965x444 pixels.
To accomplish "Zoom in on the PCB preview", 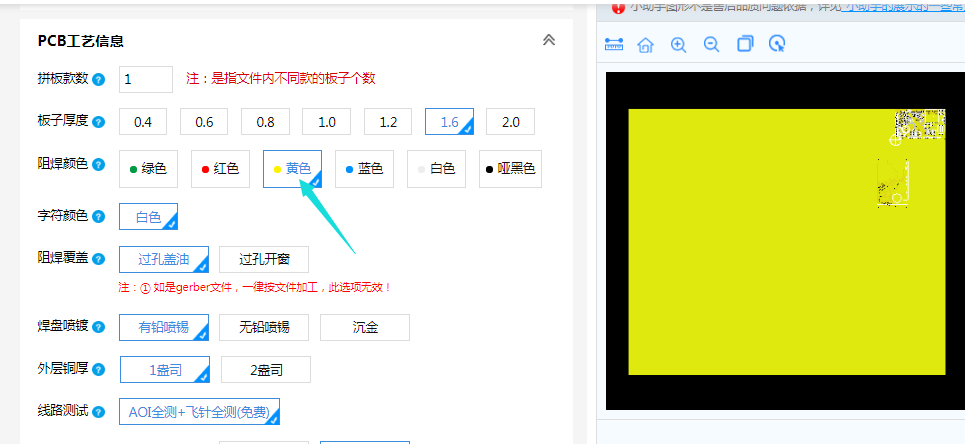I will (x=679, y=45).
